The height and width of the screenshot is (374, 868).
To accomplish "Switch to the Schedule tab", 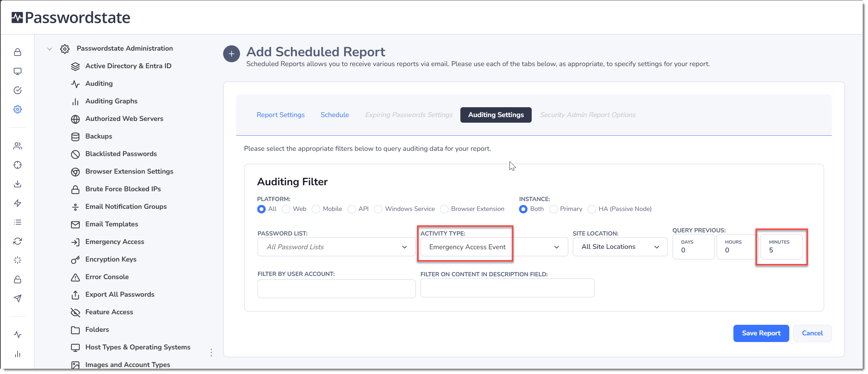I will (x=335, y=115).
